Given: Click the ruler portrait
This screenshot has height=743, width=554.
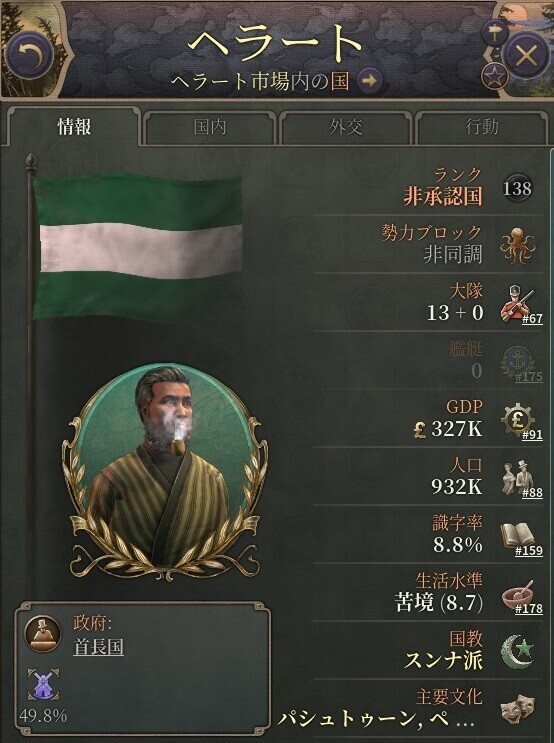Looking at the screenshot, I should coord(164,468).
